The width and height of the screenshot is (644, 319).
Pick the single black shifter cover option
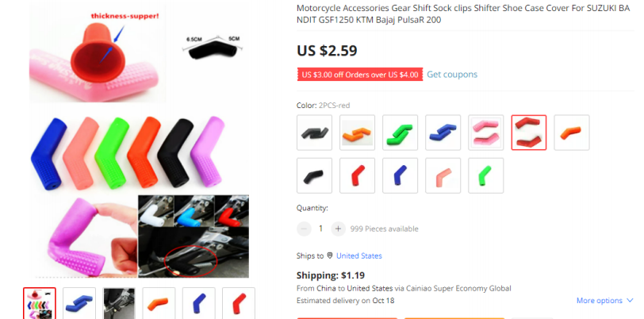314,175
